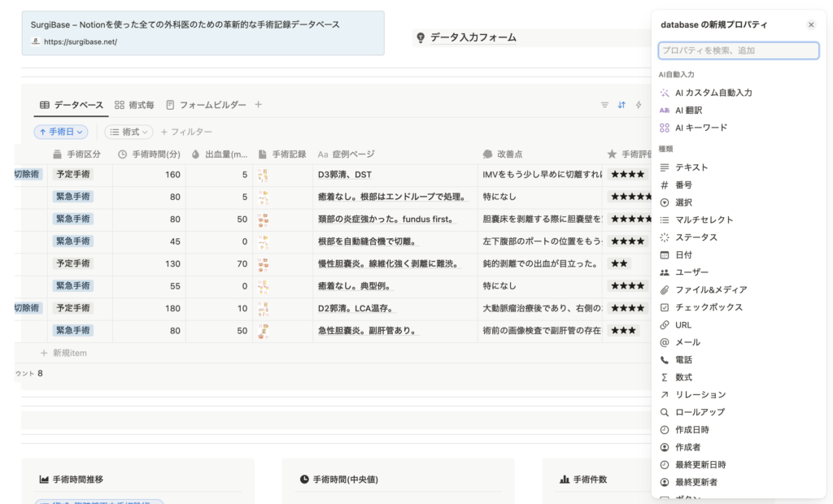Screen dimensions: 833x504
Task: Add a ステータス property
Action: pyautogui.click(x=739, y=237)
